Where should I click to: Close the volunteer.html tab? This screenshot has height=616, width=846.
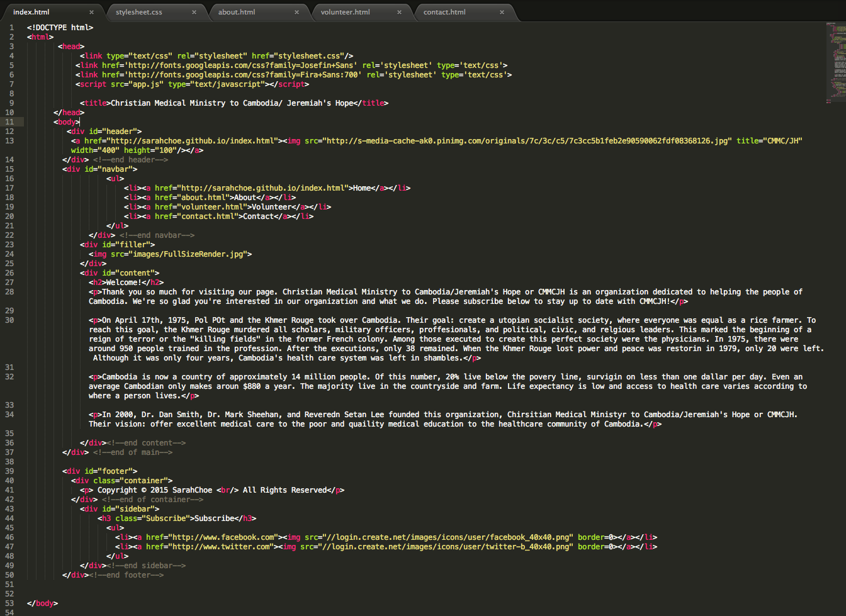pos(399,12)
